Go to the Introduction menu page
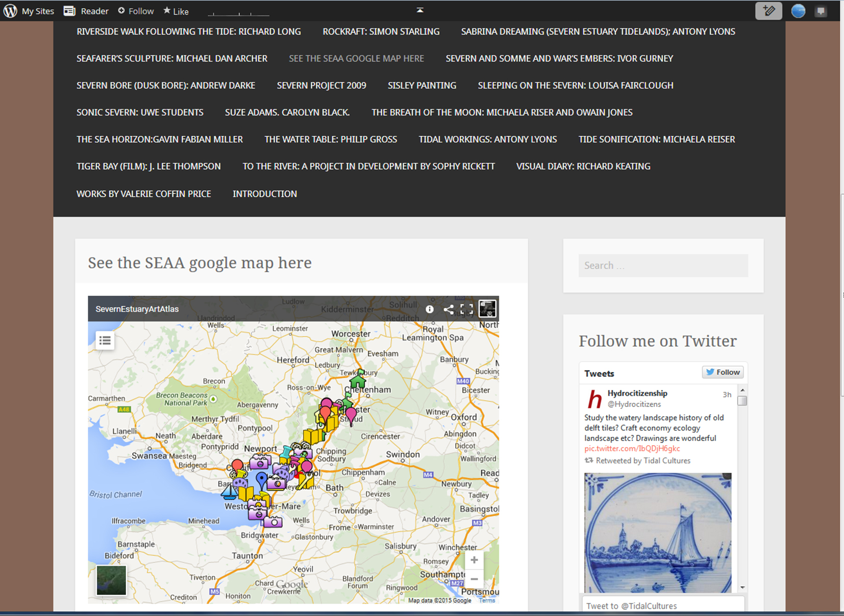Screen dimensions: 844x616 [265, 194]
